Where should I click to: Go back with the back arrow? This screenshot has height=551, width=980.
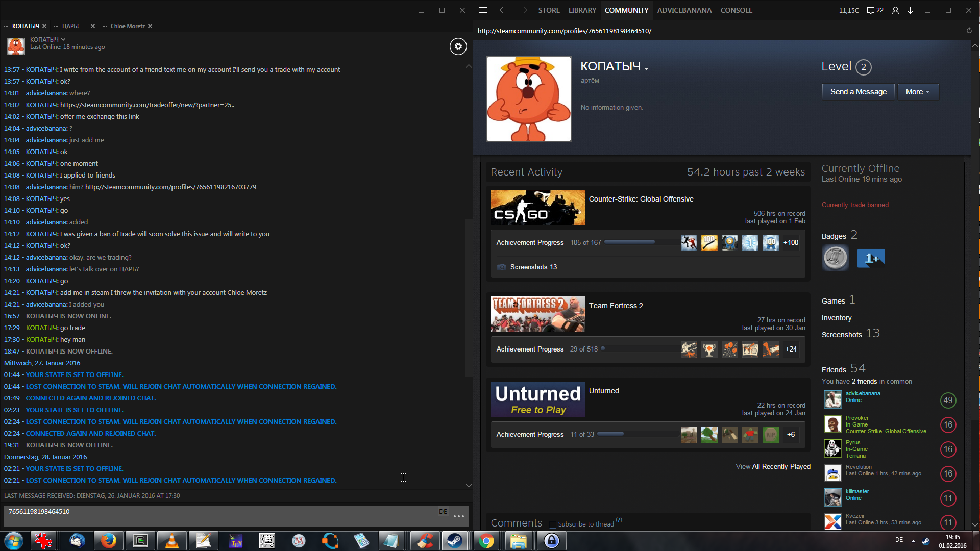[x=503, y=10]
